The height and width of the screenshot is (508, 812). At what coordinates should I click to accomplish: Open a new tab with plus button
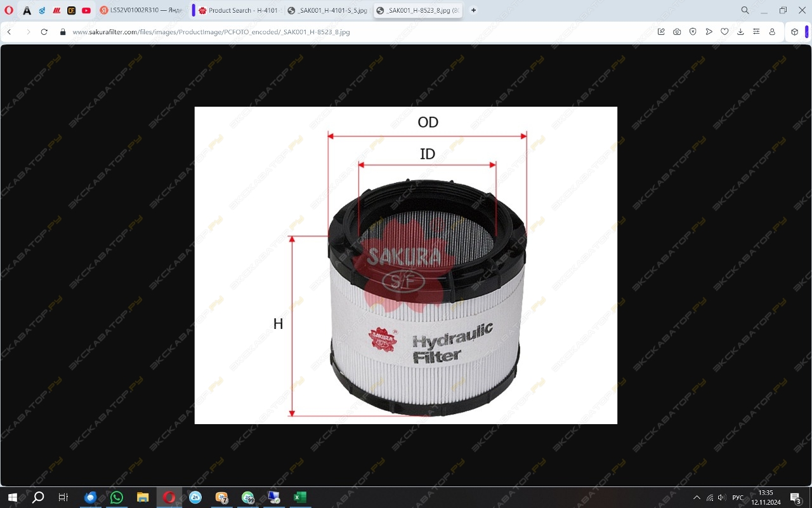point(473,10)
